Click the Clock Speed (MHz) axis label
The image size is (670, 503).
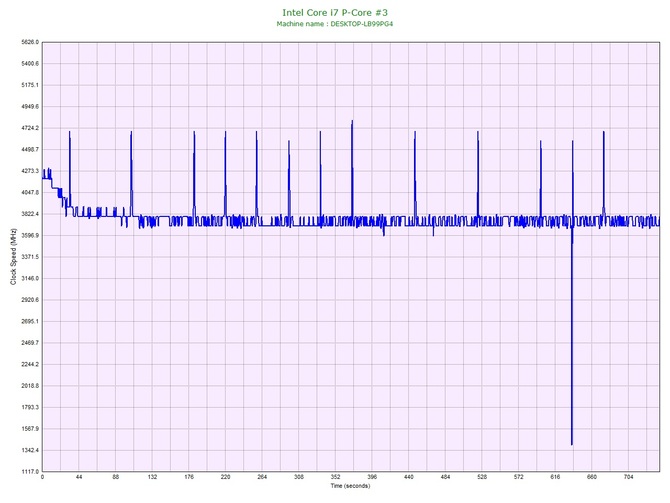(x=13, y=256)
